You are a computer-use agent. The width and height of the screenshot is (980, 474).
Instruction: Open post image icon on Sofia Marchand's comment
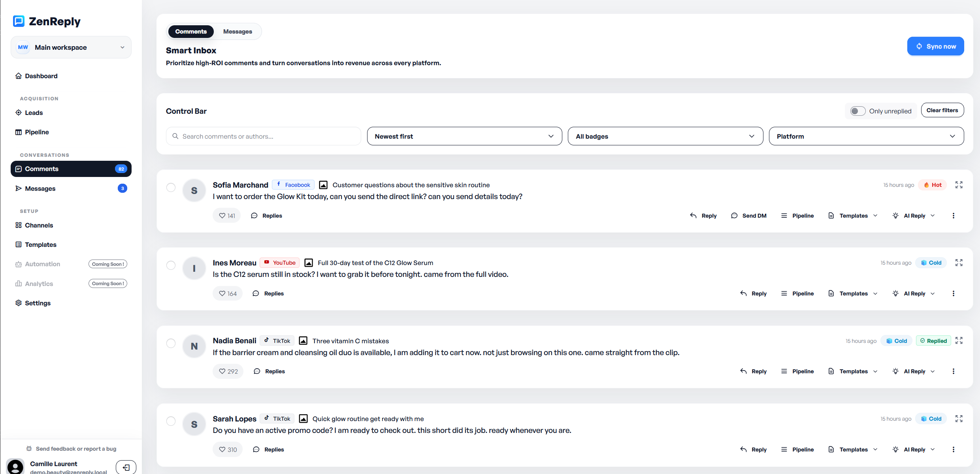coord(323,185)
